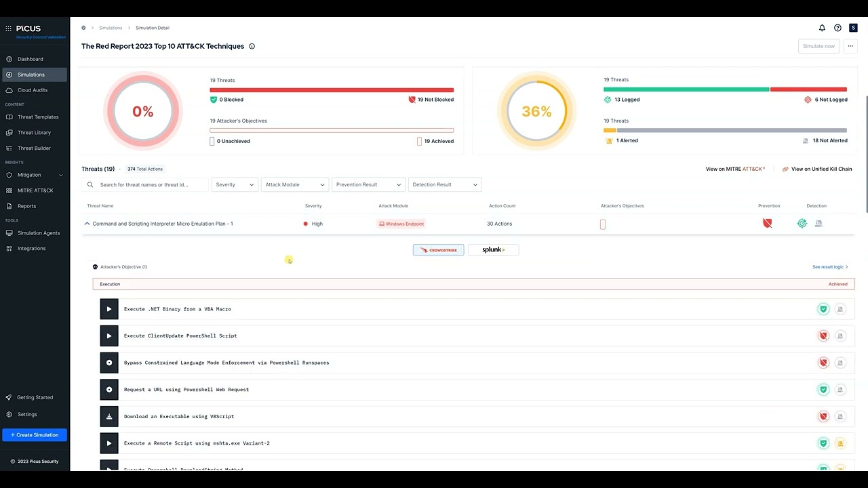The height and width of the screenshot is (488, 868).
Task: Click the red Not Blocked threats bar
Action: 332,89
